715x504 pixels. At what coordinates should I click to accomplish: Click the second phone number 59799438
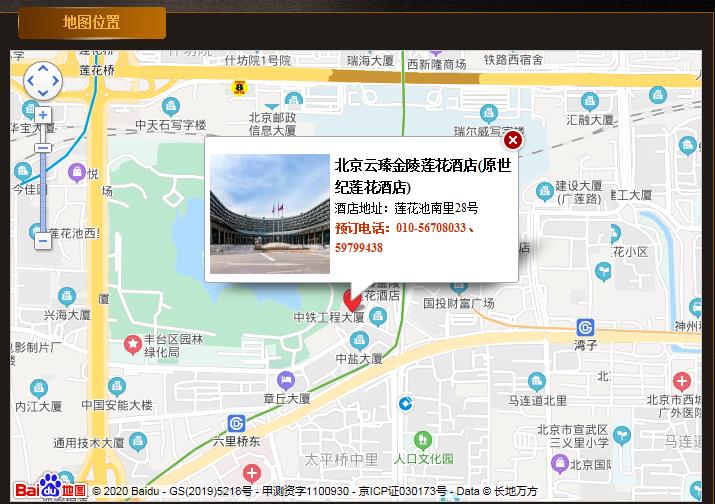359,248
